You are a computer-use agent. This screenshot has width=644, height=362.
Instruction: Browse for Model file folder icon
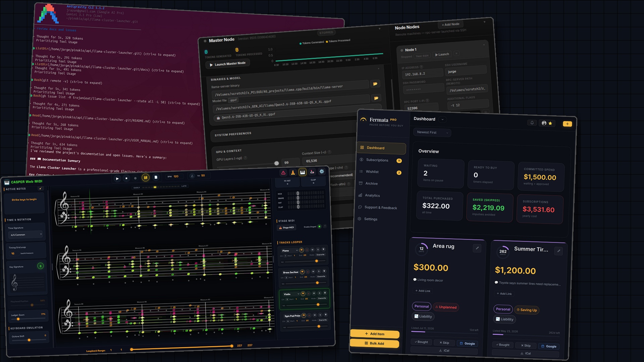(x=376, y=98)
